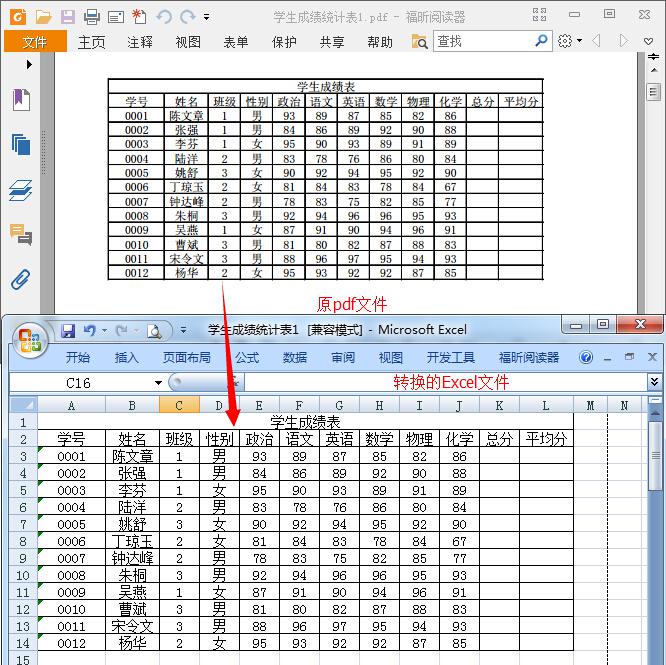Screen dimensions: 666x665
Task: Click the Foxit vertical scrollbar thumb
Action: click(654, 91)
